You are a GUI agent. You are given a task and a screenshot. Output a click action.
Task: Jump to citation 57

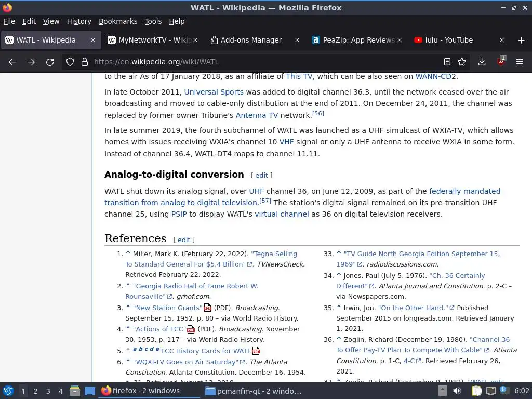(x=265, y=201)
